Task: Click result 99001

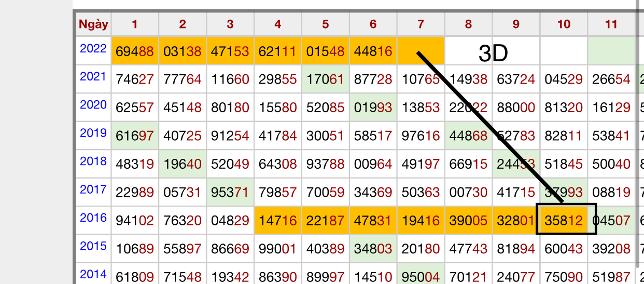Action: (x=278, y=248)
